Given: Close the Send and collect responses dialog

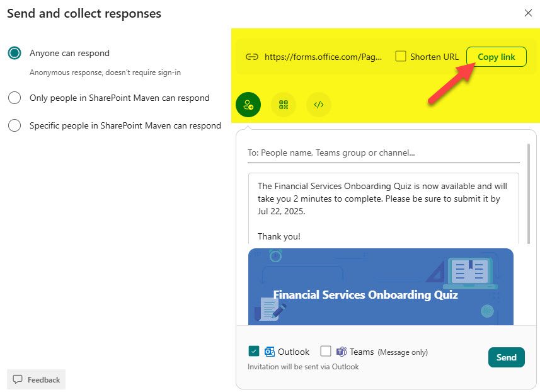Looking at the screenshot, I should [528, 13].
